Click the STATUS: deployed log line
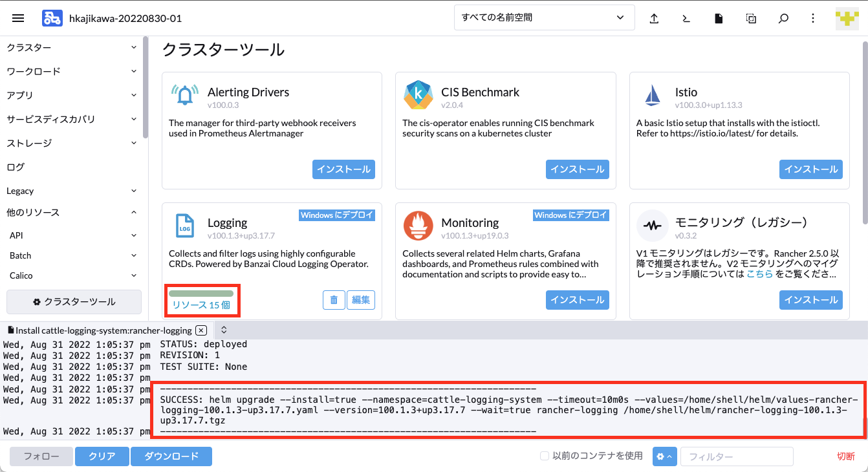This screenshot has height=472, width=868. click(204, 345)
